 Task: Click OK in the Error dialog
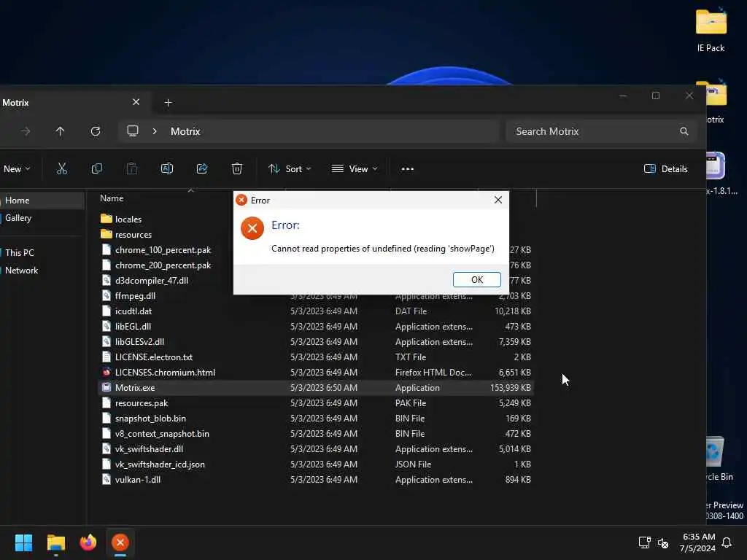(x=476, y=279)
